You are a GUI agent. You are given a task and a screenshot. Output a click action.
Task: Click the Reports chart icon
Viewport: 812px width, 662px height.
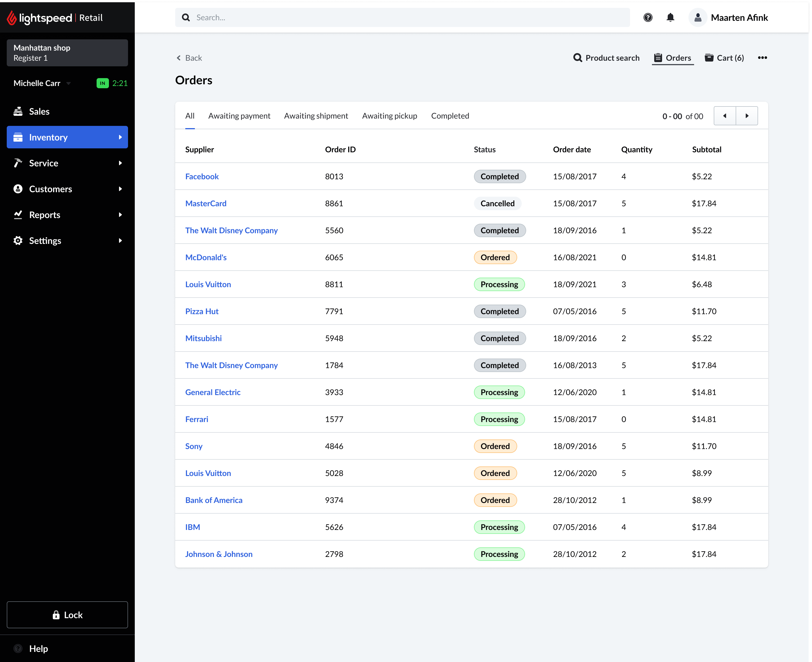18,215
